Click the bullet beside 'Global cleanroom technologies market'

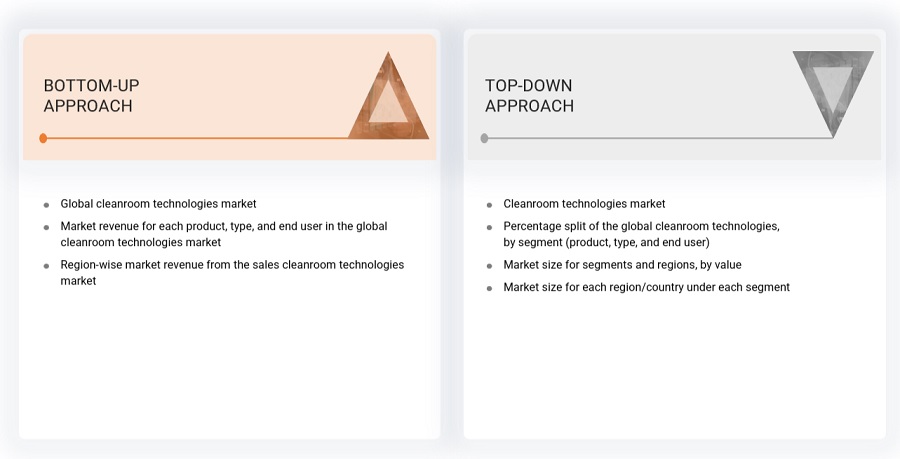pos(46,204)
